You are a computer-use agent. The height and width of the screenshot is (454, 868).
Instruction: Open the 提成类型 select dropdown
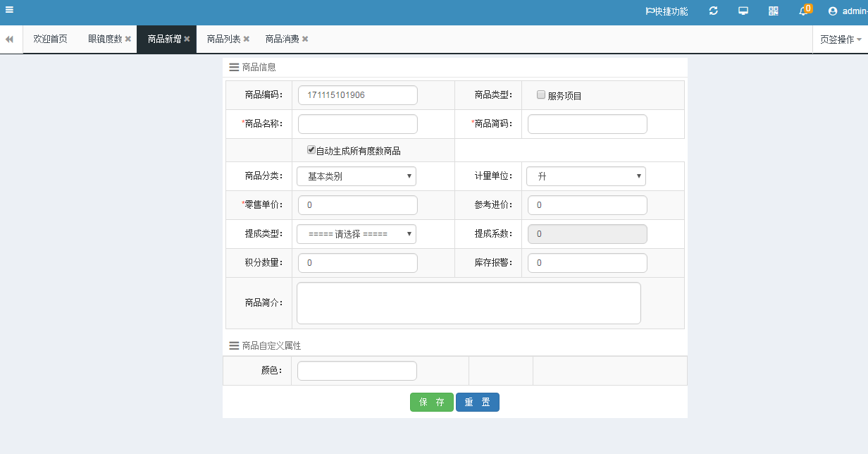[x=356, y=234]
